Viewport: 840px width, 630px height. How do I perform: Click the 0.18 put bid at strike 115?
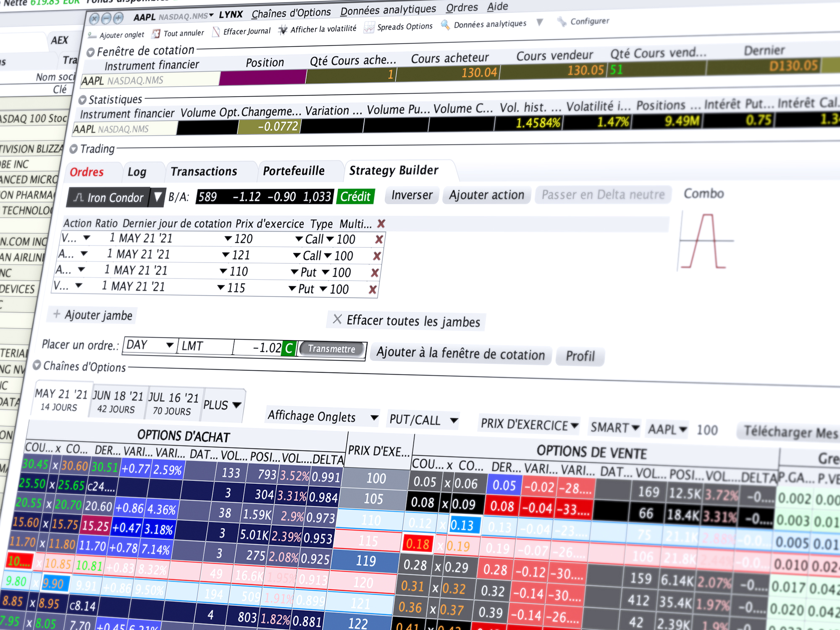point(417,544)
